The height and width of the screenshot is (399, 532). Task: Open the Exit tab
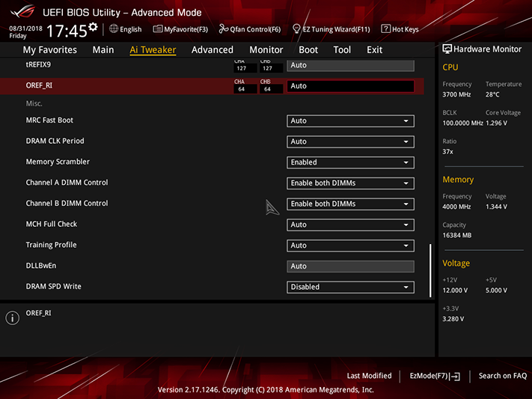pyautogui.click(x=374, y=50)
